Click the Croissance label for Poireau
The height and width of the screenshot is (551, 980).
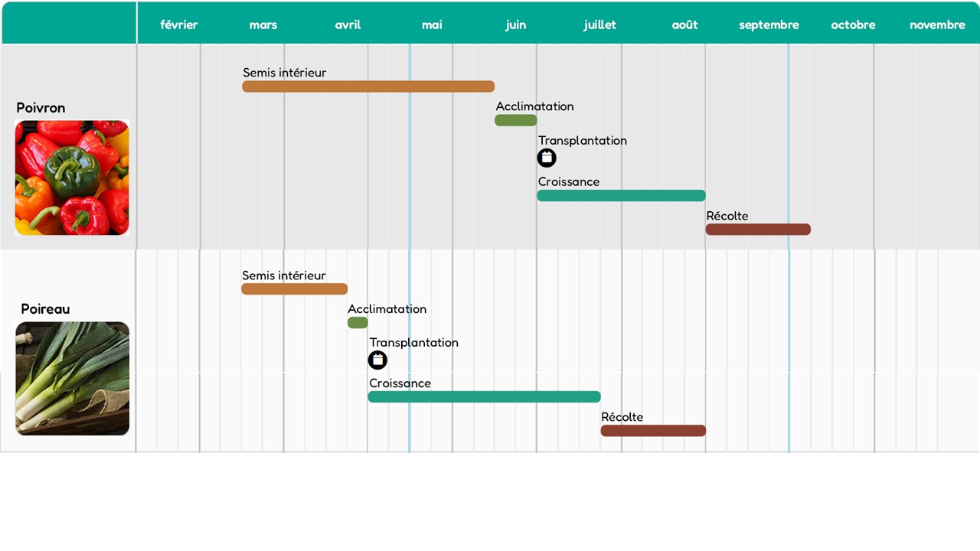[x=400, y=383]
